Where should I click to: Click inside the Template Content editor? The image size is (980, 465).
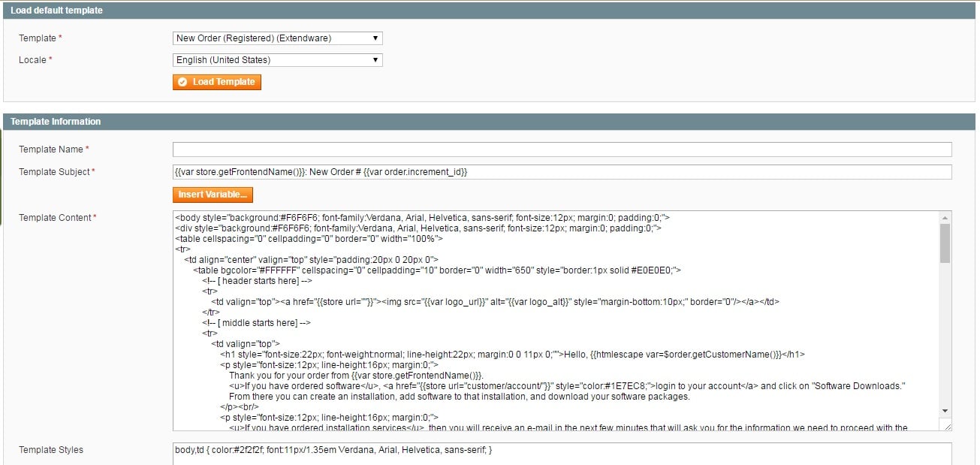(x=526, y=316)
